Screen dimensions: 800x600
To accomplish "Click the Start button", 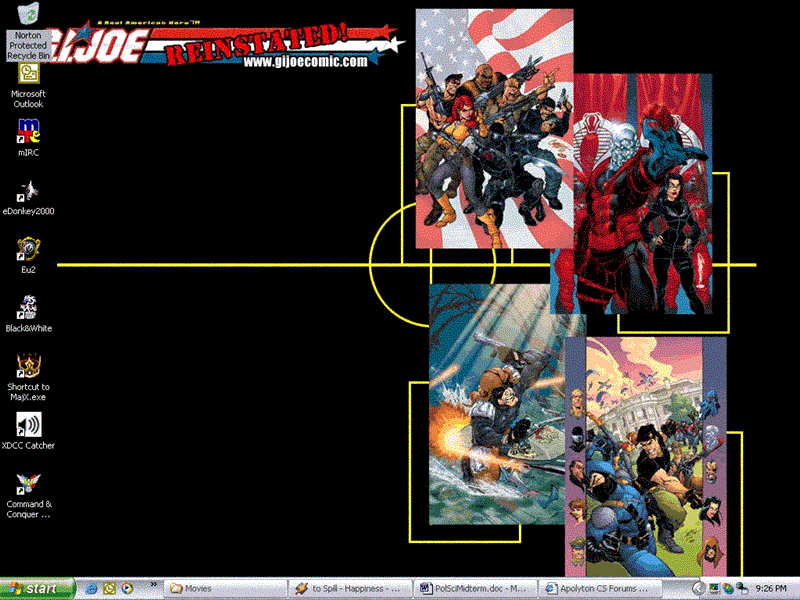I will [x=37, y=588].
